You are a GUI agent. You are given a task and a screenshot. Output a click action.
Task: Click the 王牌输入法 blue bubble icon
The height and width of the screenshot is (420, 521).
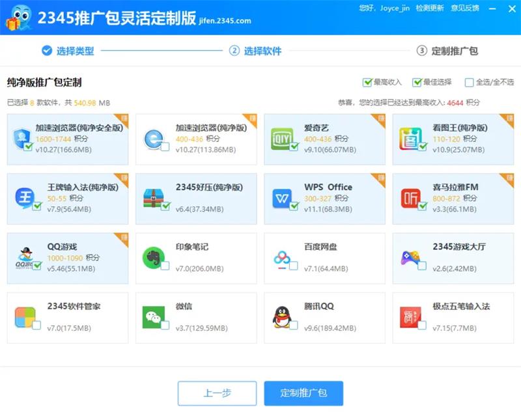tap(25, 198)
